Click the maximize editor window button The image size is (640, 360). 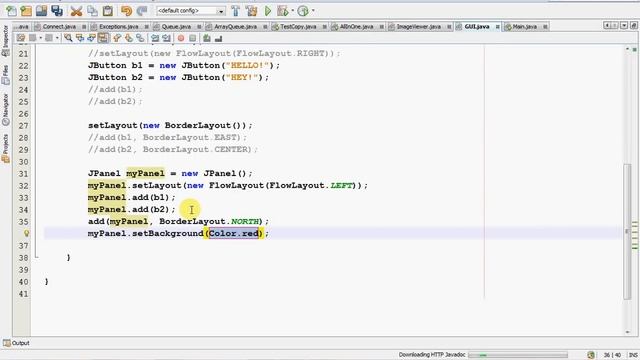(633, 26)
